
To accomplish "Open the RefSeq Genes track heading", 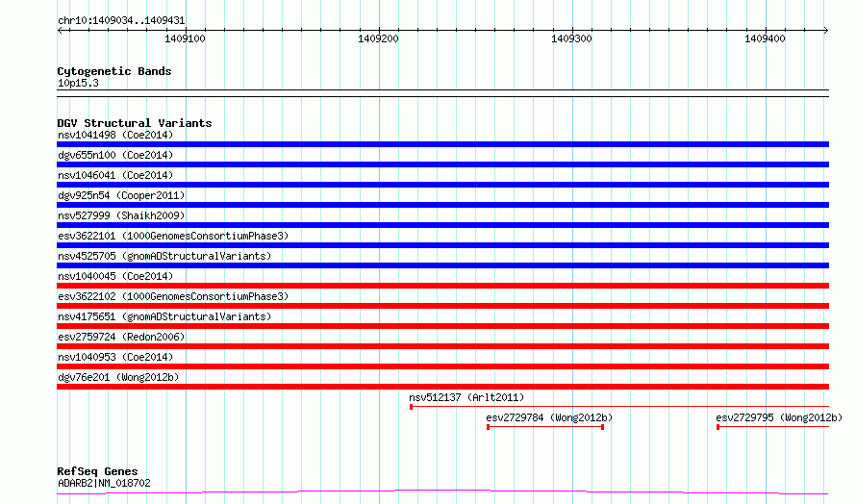I will tap(97, 471).
